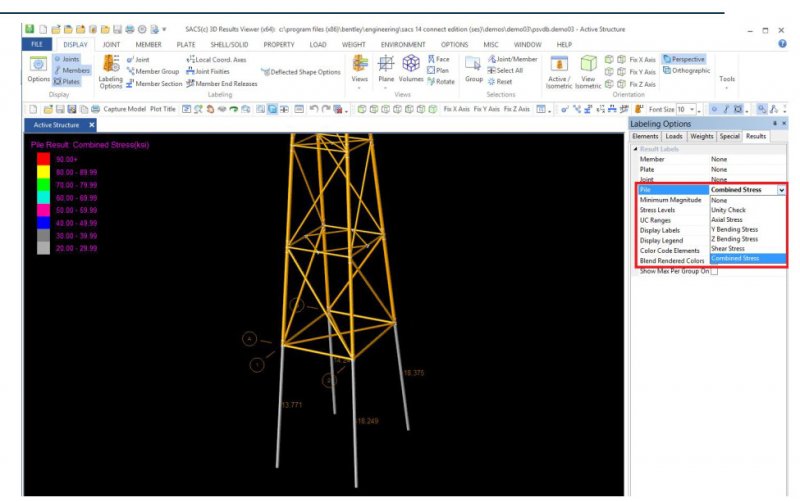800x502 pixels.
Task: Enable Perspective projection
Action: [x=684, y=59]
